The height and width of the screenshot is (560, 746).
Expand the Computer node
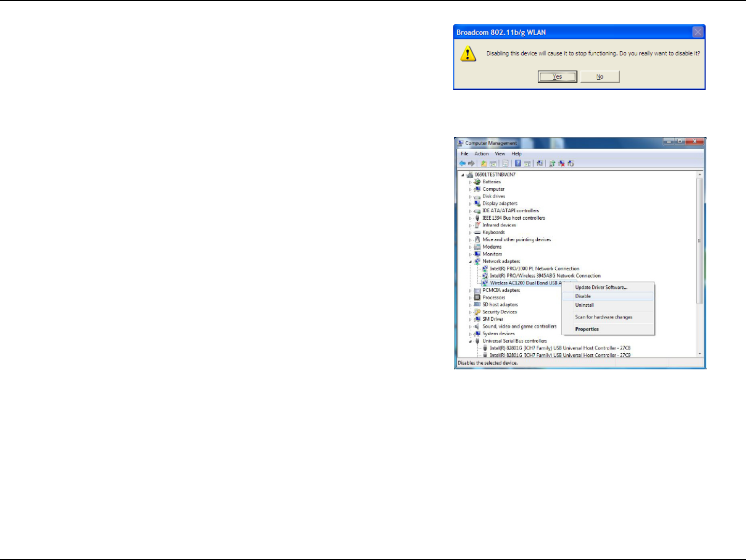tap(470, 190)
